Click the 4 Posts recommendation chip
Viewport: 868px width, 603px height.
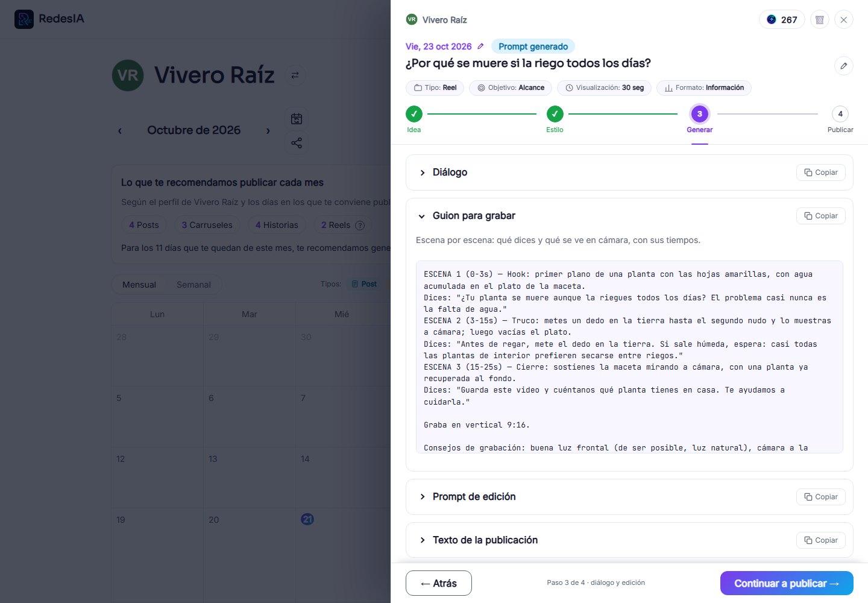(x=144, y=225)
